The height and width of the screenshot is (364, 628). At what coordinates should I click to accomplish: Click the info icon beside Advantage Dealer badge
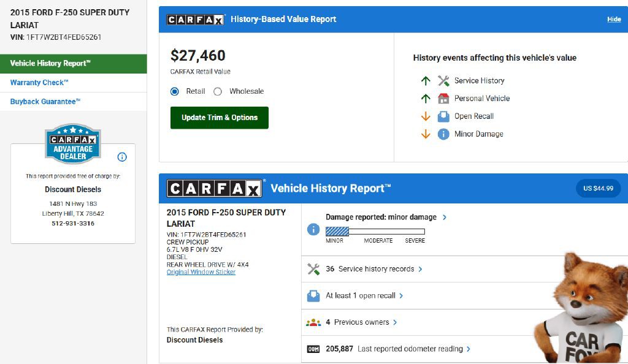tap(122, 157)
